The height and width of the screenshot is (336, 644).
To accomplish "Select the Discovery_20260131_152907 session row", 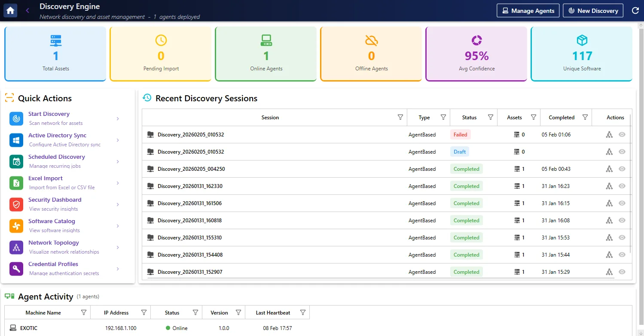I will point(386,272).
